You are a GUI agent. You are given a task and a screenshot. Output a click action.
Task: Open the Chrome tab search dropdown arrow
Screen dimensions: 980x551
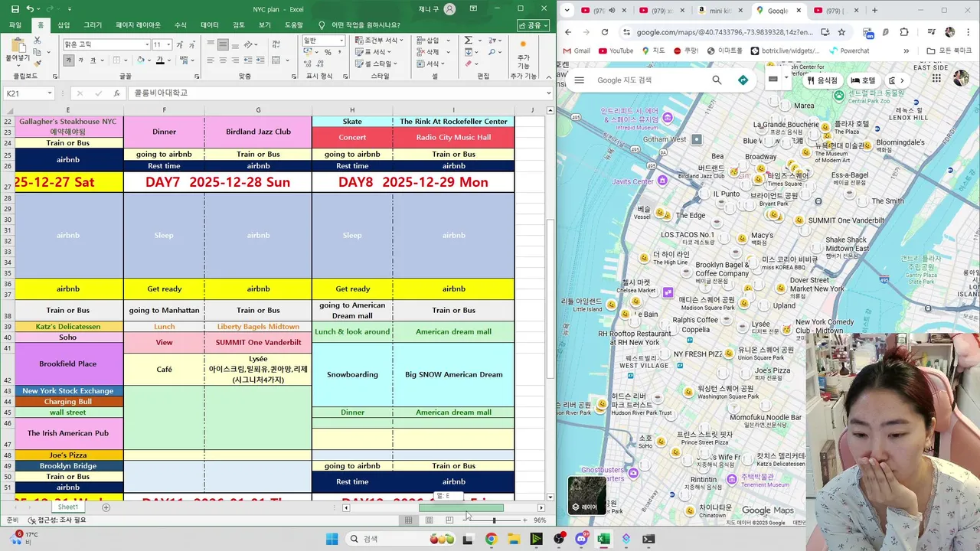[567, 10]
